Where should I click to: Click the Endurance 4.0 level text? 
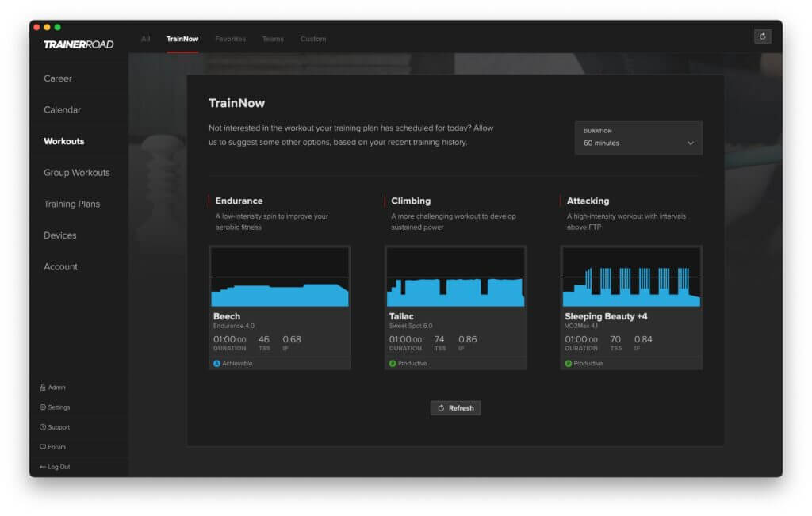click(x=234, y=326)
